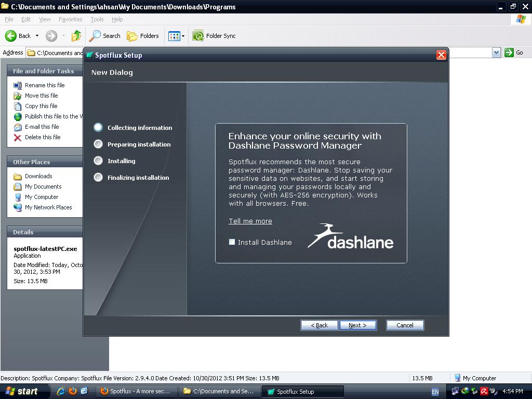Open the Tools menu in Explorer
The width and height of the screenshot is (532, 399).
[x=97, y=19]
